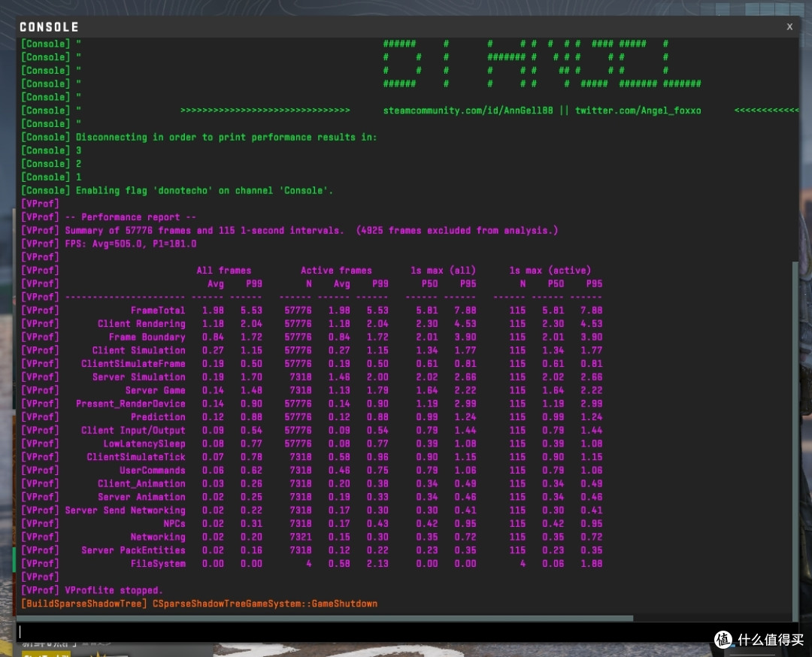The image size is (812, 657).
Task: Select the 'Disconnecting in order to print' line
Action: point(226,138)
